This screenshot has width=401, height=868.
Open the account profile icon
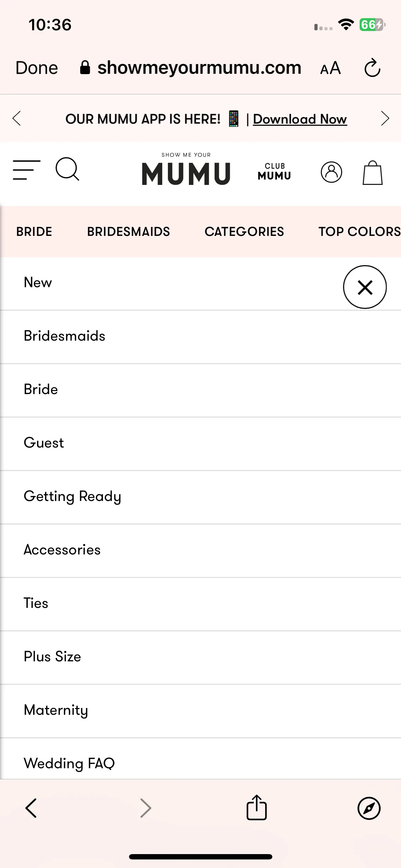[x=331, y=172]
